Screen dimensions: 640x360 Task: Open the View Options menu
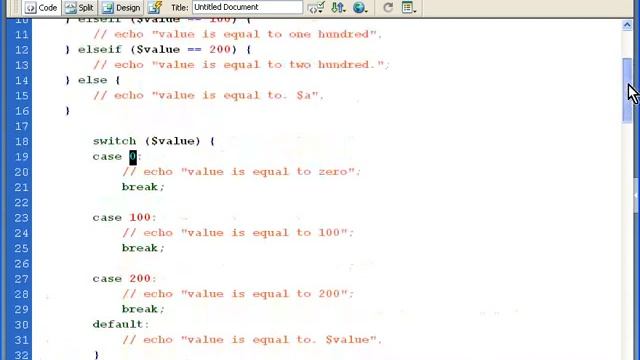409,7
